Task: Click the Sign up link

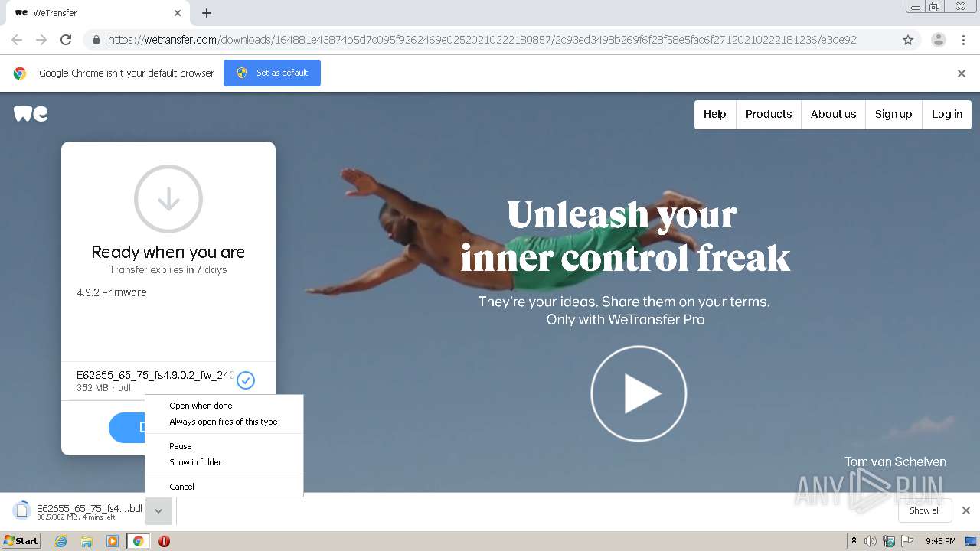Action: tap(893, 114)
